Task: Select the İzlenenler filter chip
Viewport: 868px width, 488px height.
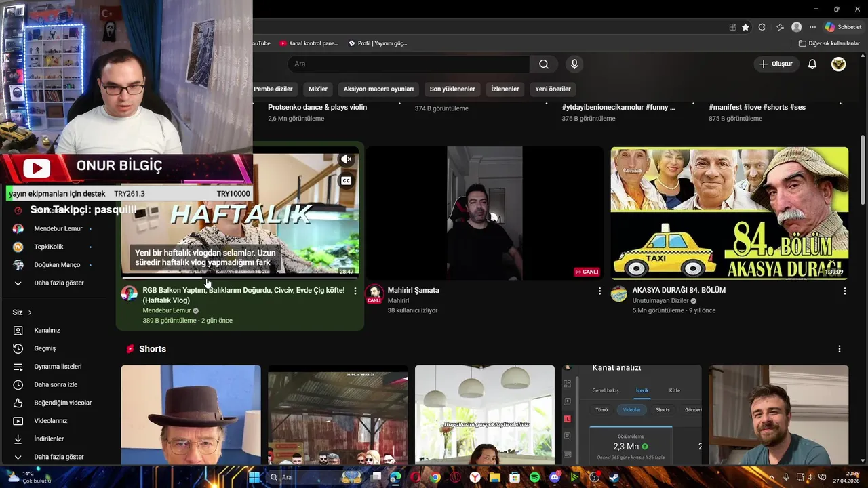Action: click(505, 89)
